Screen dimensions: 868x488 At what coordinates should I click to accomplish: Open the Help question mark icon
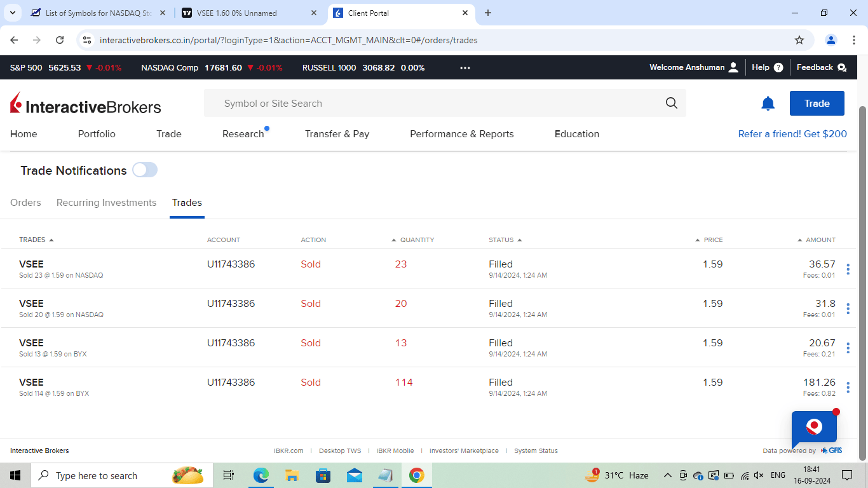(778, 67)
